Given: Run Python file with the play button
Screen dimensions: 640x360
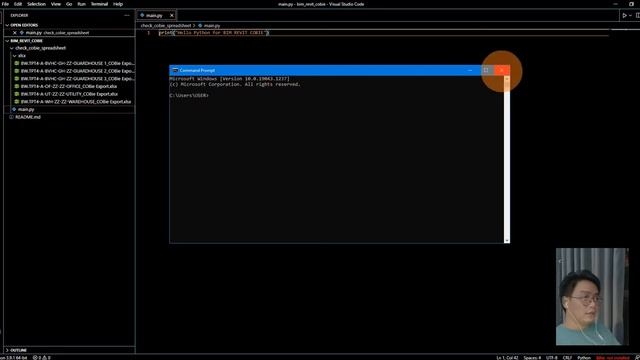Looking at the screenshot, I should pyautogui.click(x=624, y=16).
